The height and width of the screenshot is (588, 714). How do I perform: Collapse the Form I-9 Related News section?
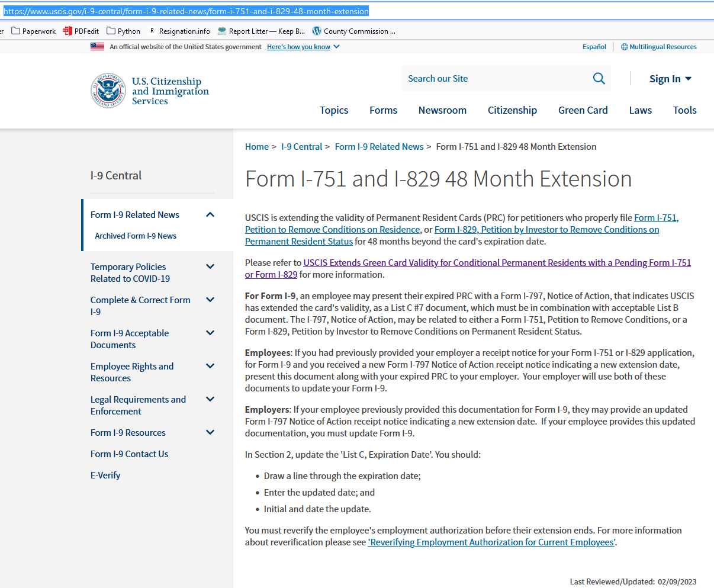[x=210, y=215]
